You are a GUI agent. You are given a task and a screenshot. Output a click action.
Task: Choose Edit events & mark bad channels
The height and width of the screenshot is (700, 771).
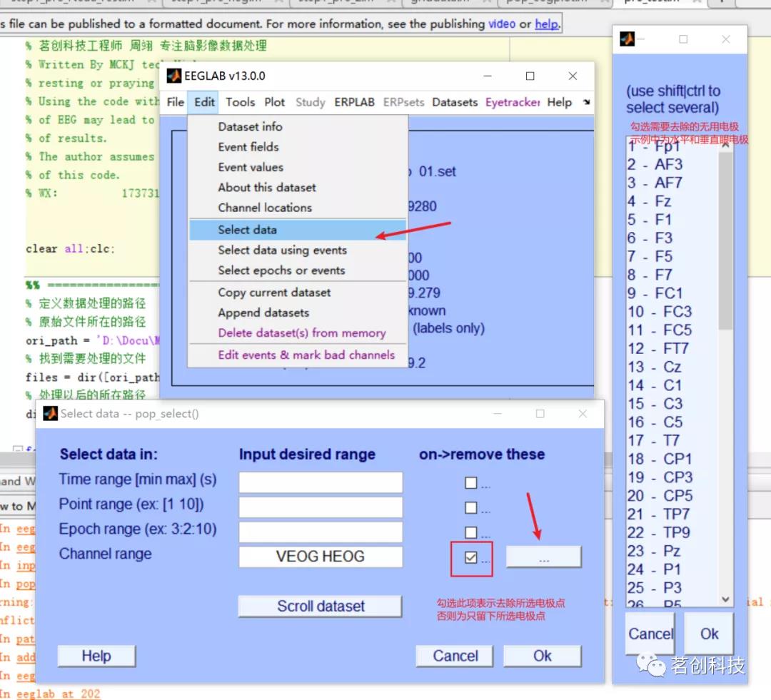(298, 355)
